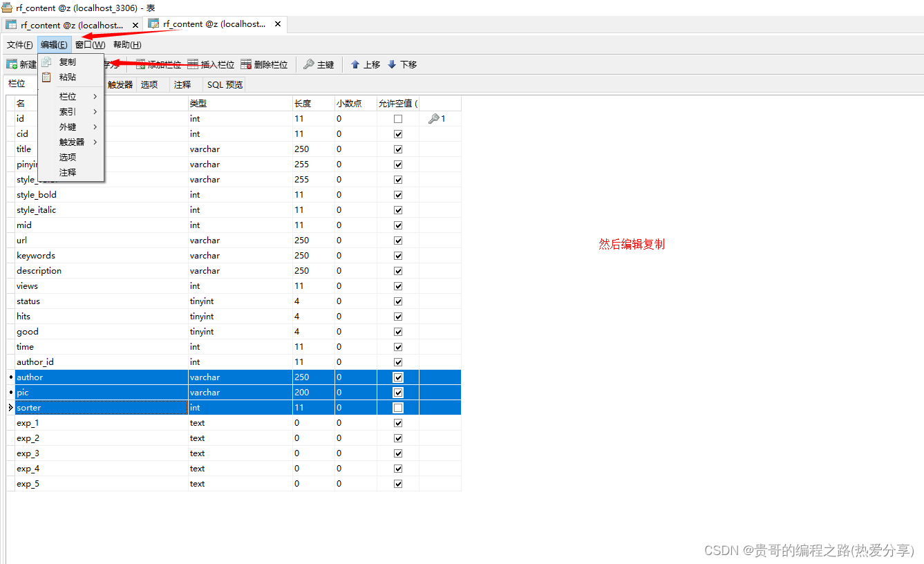
Task: Click the 编辑(E) menu header
Action: tap(54, 45)
